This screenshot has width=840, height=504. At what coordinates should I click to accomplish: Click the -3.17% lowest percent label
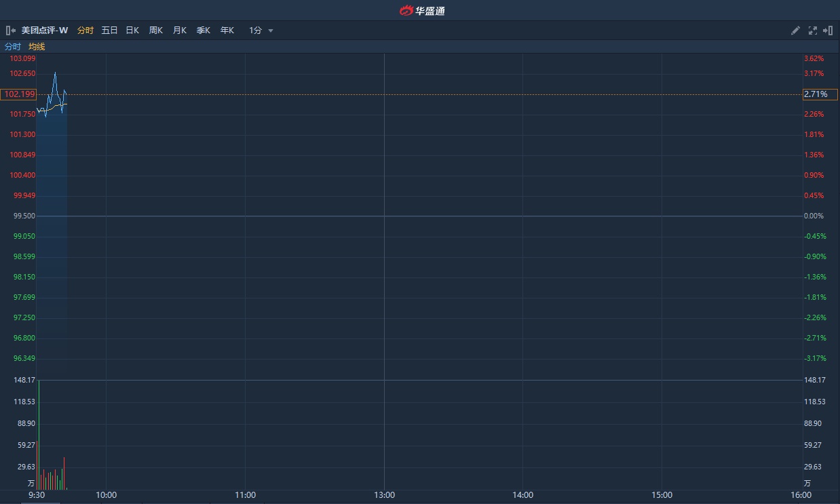click(x=815, y=358)
